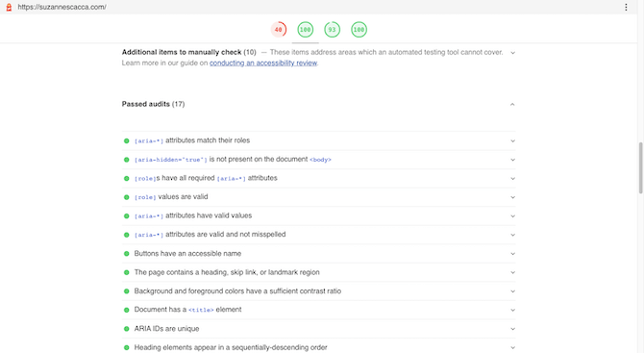This screenshot has height=353, width=644.
Task: Expand 'attributes are valid and not misspelled' chevron
Action: pyautogui.click(x=512, y=235)
